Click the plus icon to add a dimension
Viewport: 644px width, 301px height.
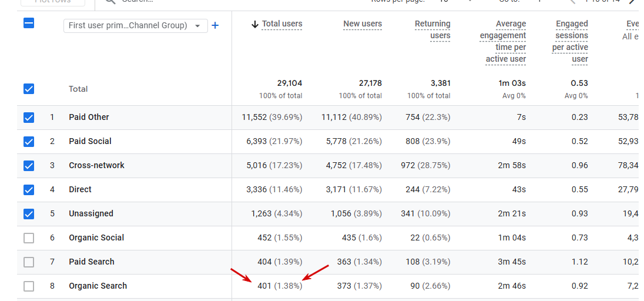point(215,25)
